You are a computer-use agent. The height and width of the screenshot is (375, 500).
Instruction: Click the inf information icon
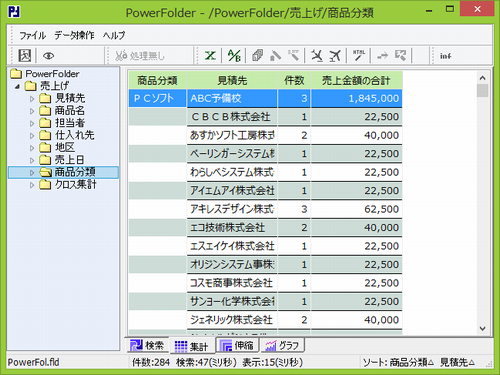click(446, 56)
